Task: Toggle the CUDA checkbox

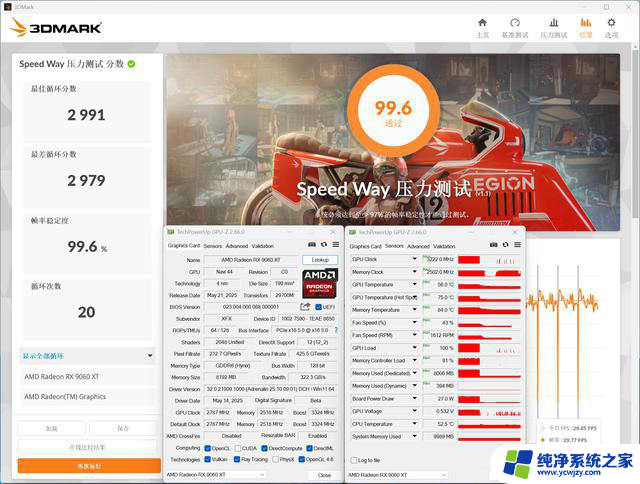Action: tap(238, 448)
